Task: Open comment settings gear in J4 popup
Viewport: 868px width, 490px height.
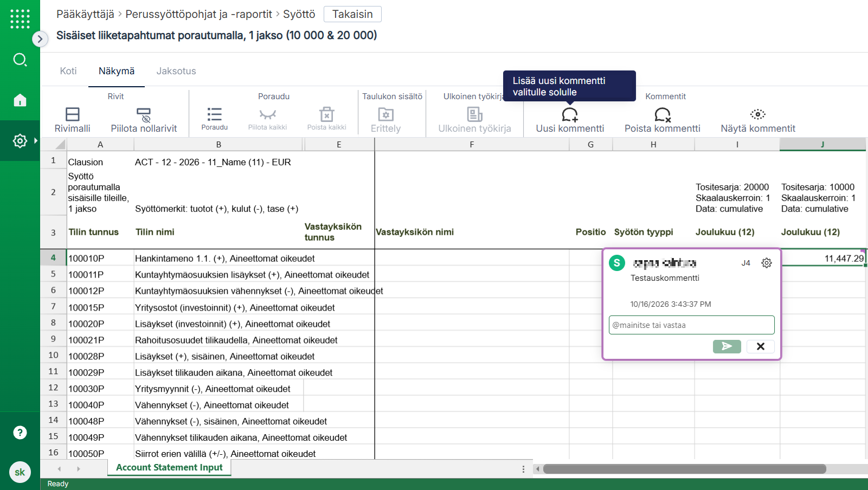Action: (767, 263)
